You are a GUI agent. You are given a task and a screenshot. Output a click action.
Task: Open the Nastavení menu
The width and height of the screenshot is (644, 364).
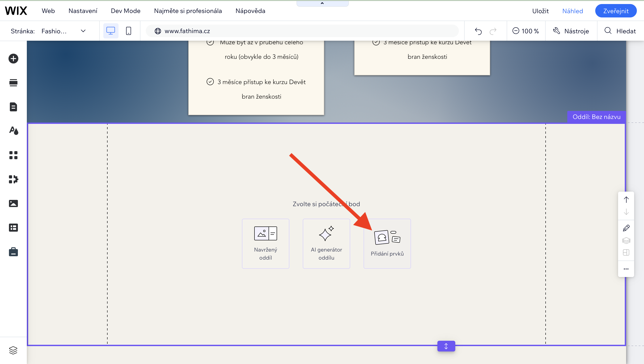(x=83, y=11)
